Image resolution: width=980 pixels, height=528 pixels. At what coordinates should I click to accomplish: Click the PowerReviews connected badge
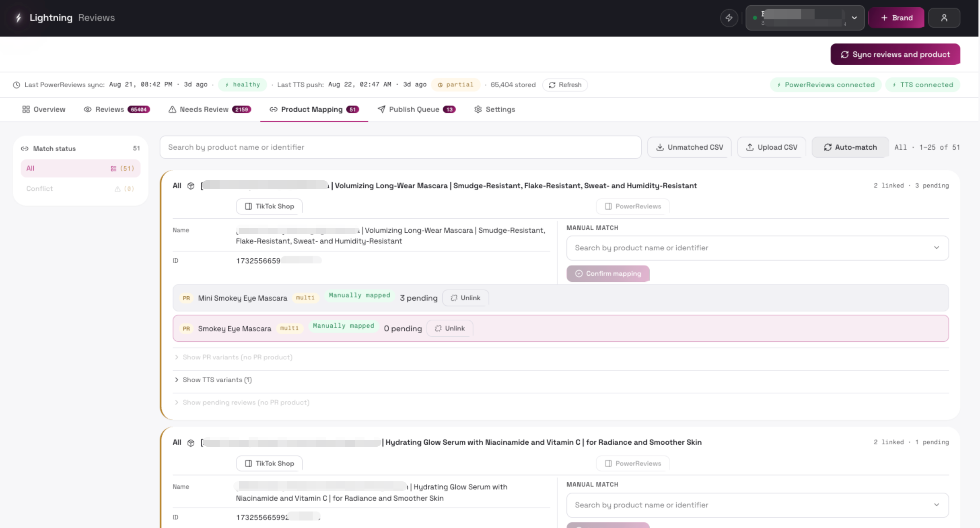826,85
